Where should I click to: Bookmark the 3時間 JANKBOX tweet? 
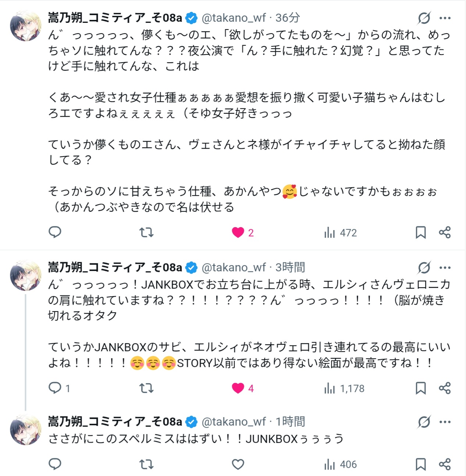pos(420,388)
